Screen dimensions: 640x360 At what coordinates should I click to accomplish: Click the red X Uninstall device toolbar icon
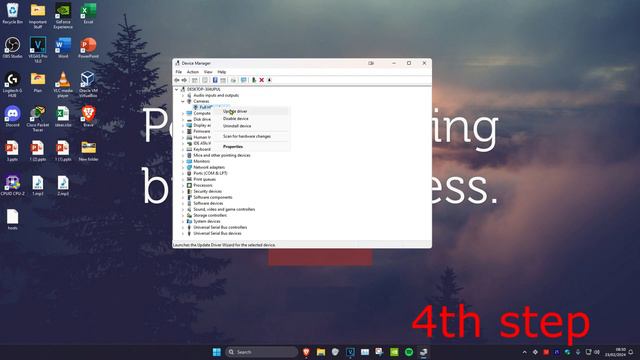tap(262, 80)
